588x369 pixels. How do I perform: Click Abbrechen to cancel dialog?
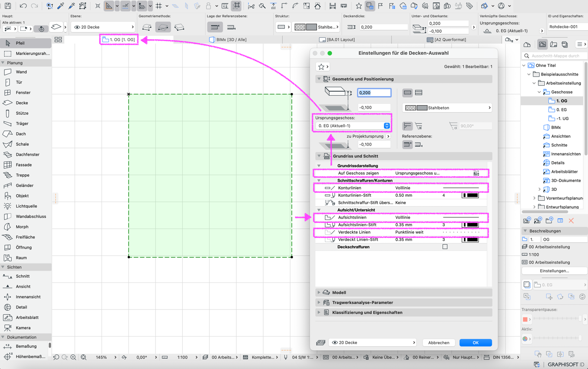[439, 342]
